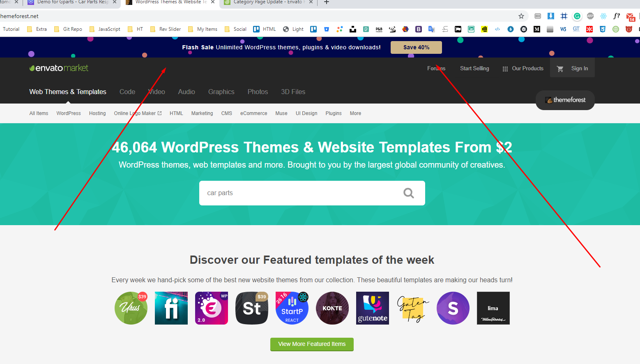Open the React Developer Tools extension
Image resolution: width=640 pixels, height=364 pixels.
pyautogui.click(x=603, y=16)
